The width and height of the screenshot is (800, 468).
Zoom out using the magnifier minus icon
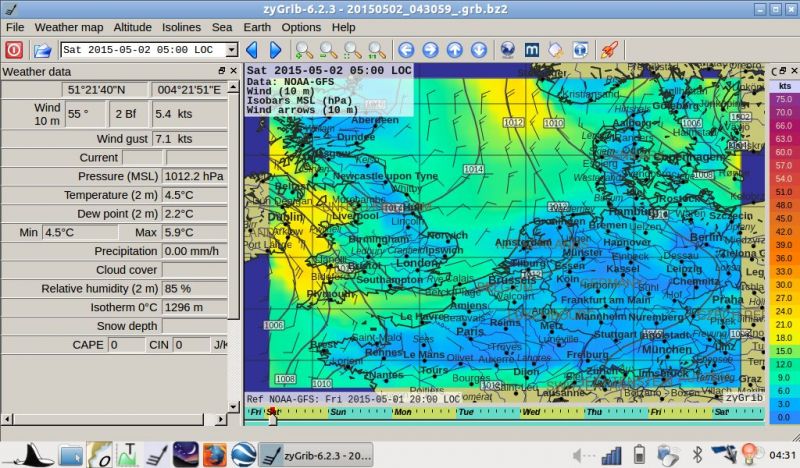[x=328, y=49]
